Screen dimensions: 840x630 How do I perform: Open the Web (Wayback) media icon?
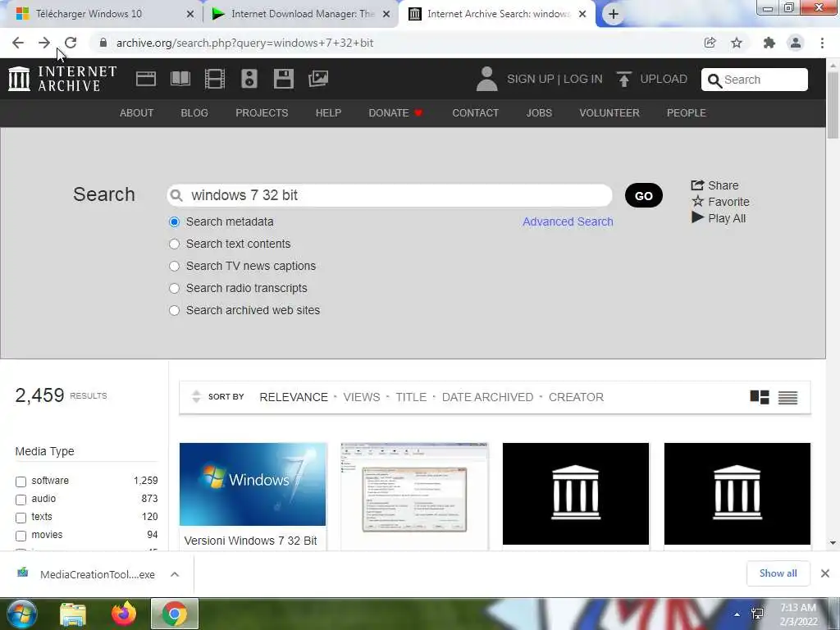tap(146, 79)
